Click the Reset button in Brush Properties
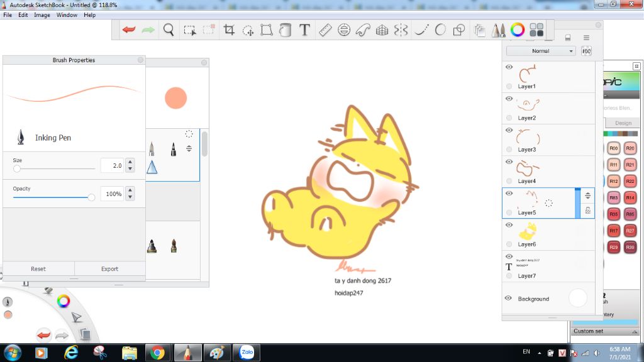The height and width of the screenshot is (362, 644). point(38,269)
